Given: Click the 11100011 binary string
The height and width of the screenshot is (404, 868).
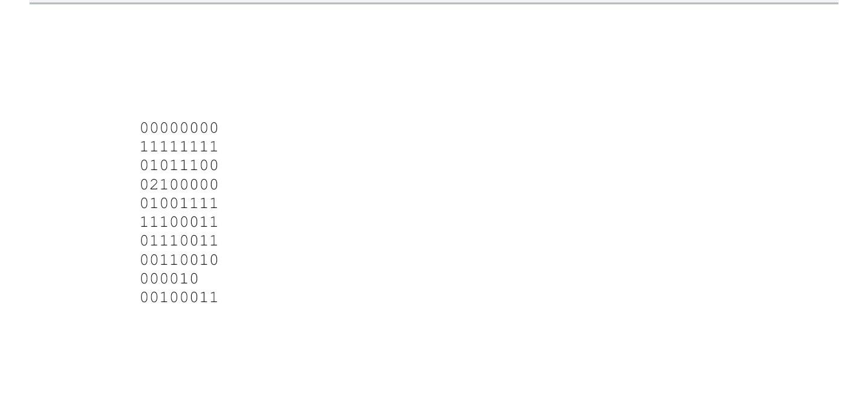Looking at the screenshot, I should point(179,222).
